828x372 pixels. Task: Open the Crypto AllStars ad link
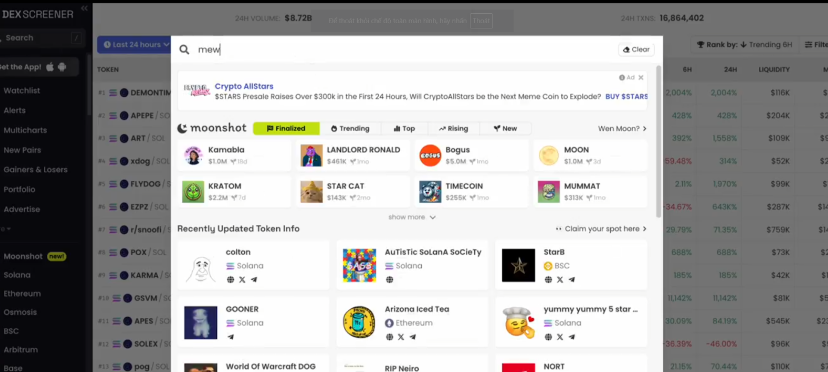[x=244, y=86]
